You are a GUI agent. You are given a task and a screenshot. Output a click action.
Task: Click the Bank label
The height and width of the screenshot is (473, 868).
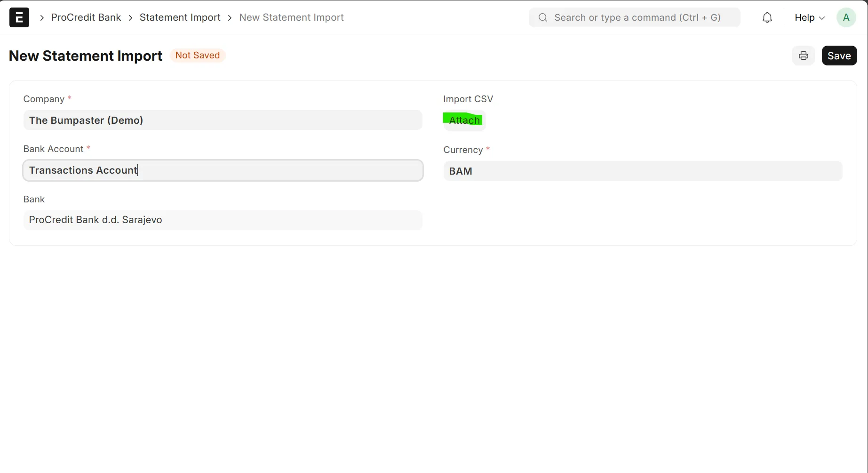click(34, 199)
